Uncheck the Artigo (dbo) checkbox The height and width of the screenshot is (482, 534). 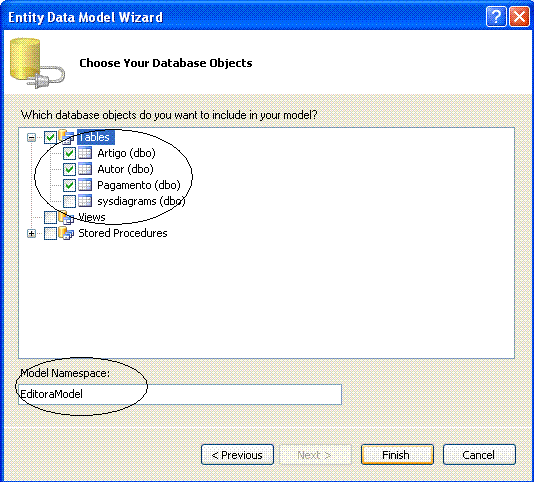(x=69, y=153)
